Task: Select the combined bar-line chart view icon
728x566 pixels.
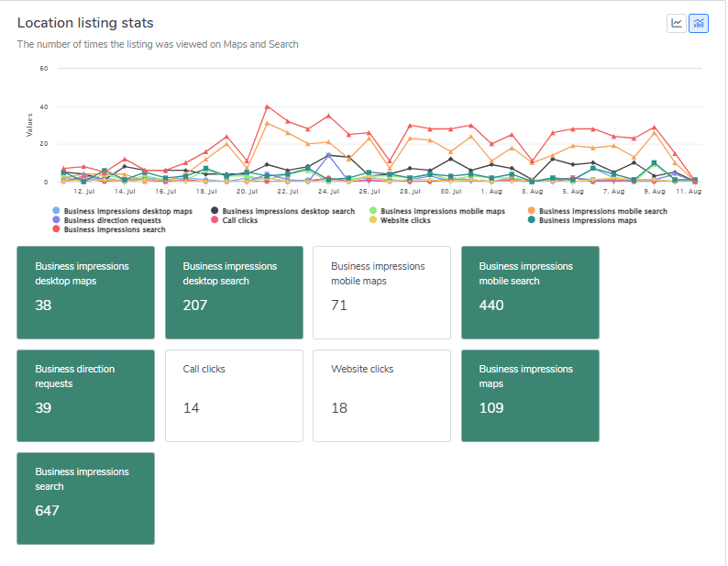Action: (699, 23)
